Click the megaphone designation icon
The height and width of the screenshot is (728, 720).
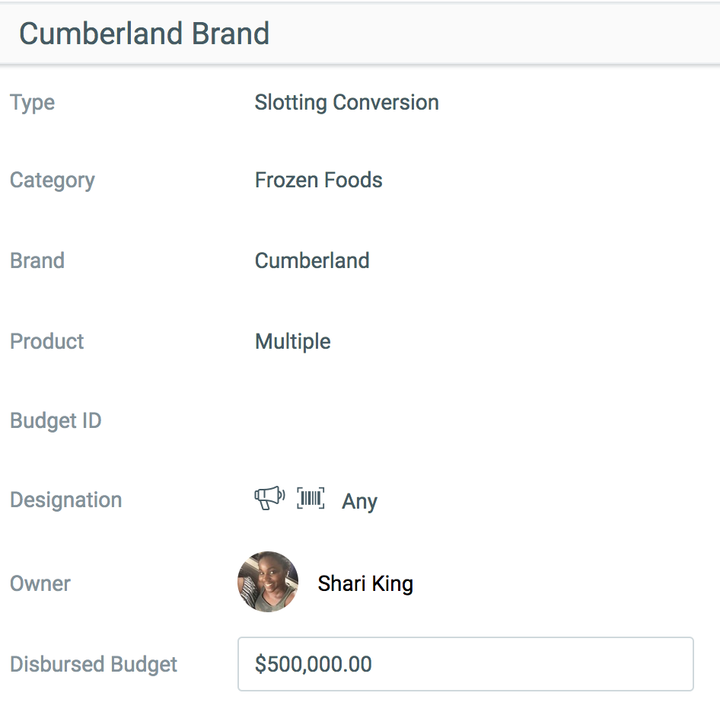(269, 498)
